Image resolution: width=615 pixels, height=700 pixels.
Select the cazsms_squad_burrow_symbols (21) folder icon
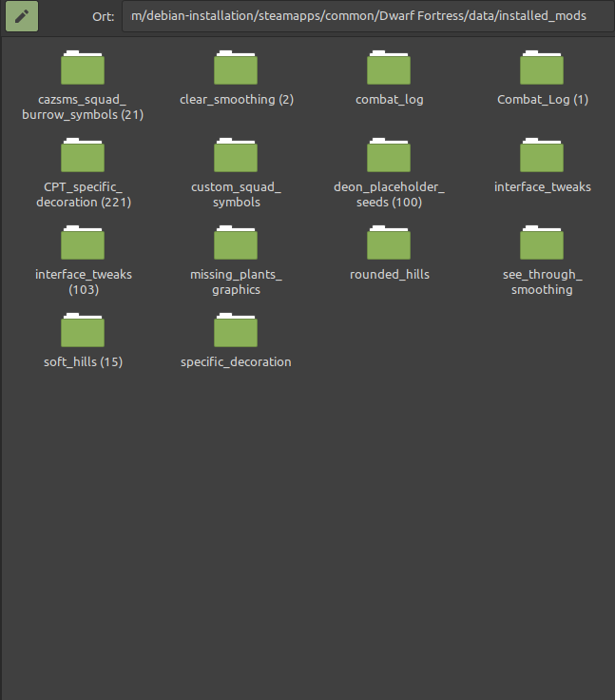click(x=83, y=68)
